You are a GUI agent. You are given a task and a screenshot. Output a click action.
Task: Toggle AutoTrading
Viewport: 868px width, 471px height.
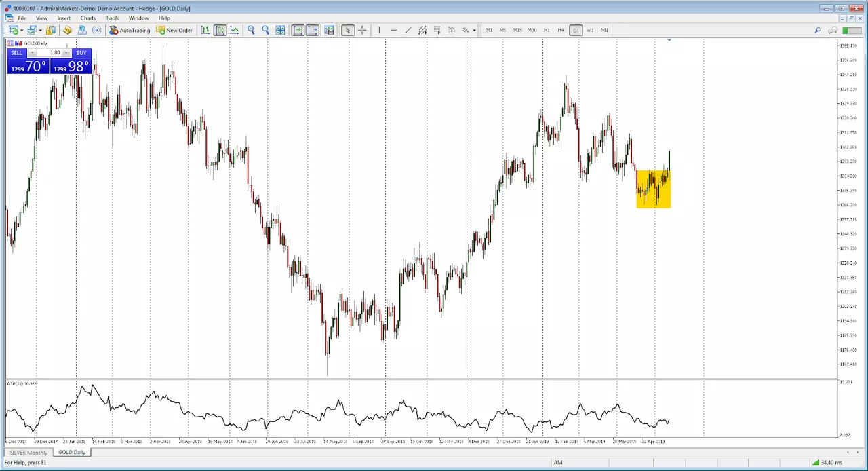tap(130, 30)
